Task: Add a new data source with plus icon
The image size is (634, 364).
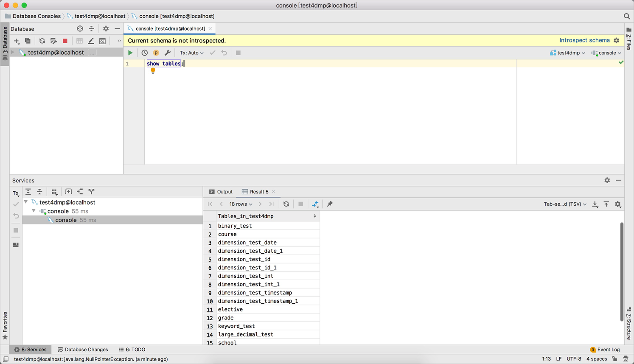Action: (17, 41)
